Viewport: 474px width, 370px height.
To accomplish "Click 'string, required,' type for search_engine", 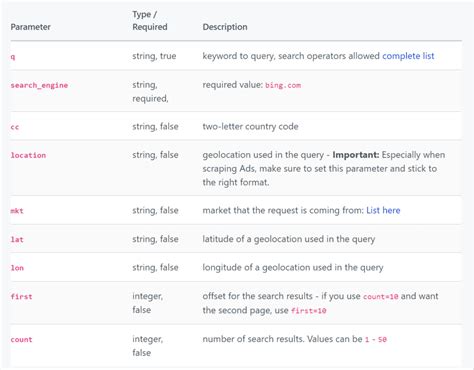I will tap(150, 92).
